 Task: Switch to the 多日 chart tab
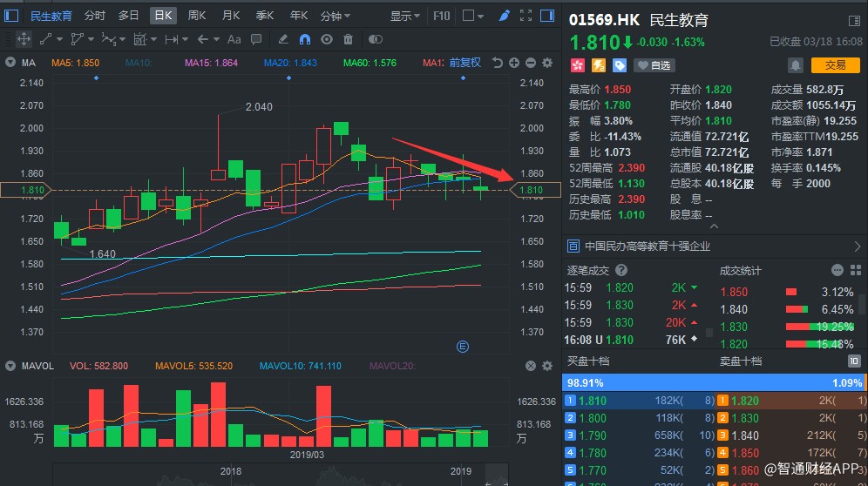128,16
